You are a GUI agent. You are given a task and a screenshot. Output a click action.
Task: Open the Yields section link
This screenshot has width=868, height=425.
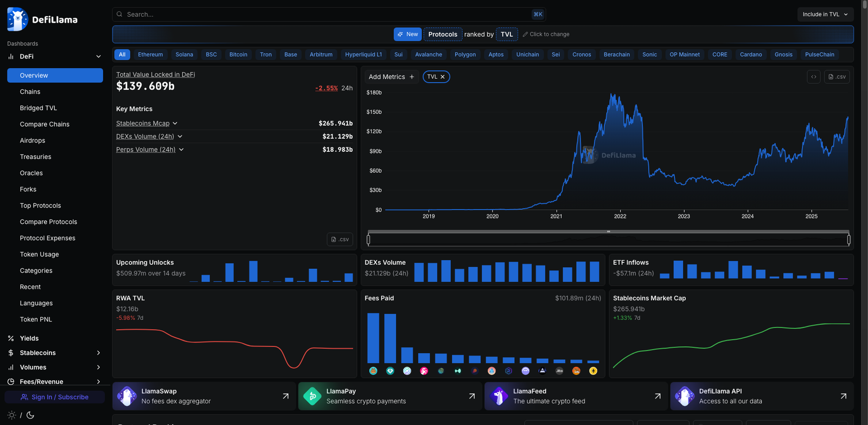coord(29,338)
